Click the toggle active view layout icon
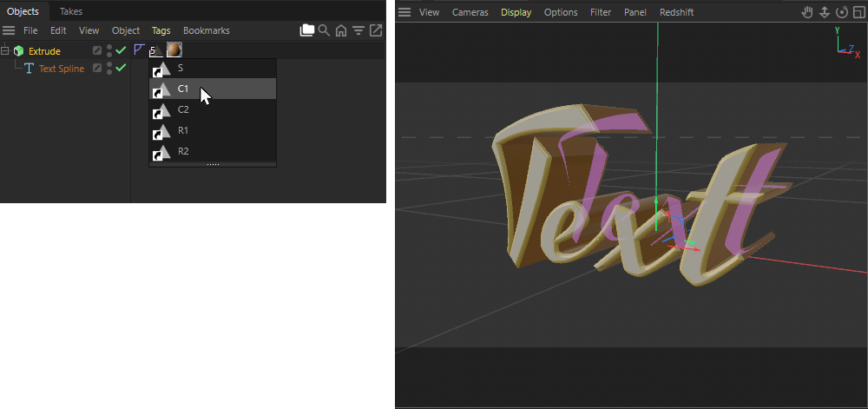 858,12
